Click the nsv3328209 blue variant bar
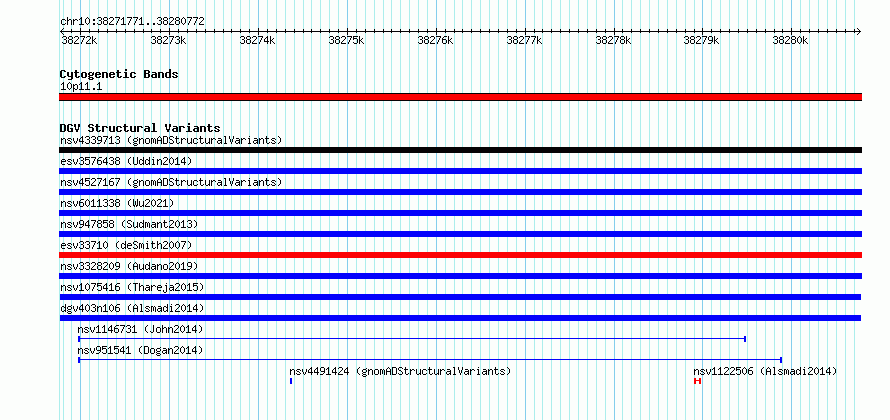890x420 pixels. click(x=460, y=276)
